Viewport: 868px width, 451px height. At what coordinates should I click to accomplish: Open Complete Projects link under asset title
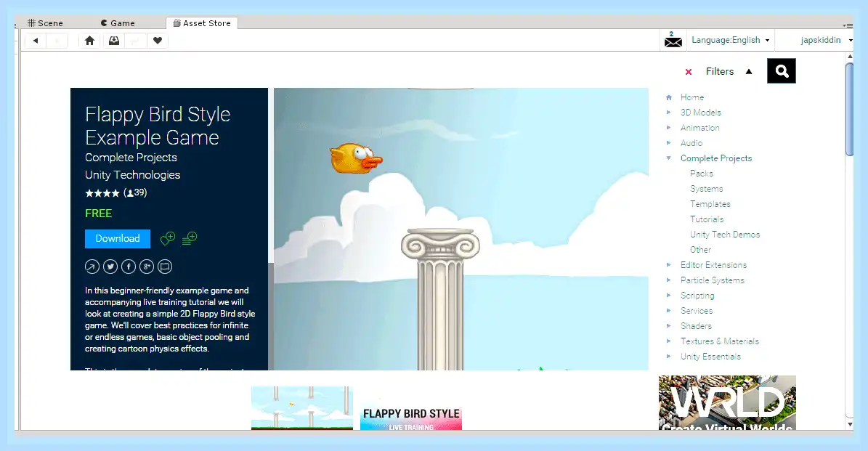click(x=131, y=158)
